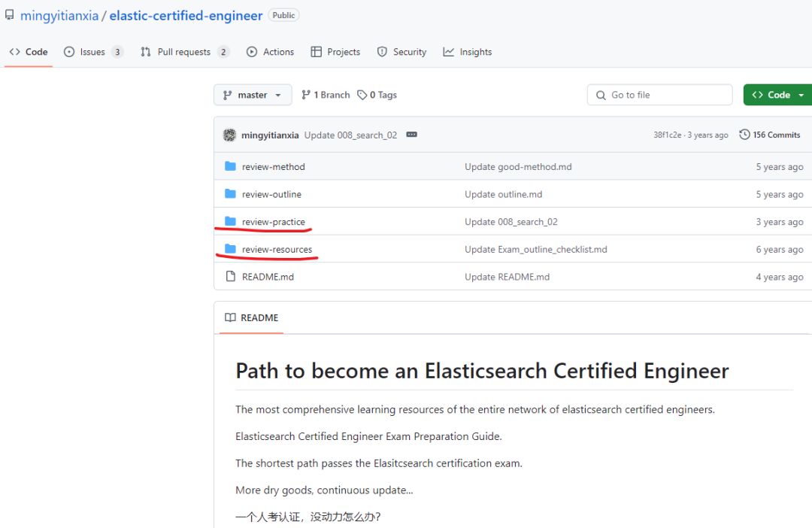Open review-practice row commit Update 008_search_02
This screenshot has width=812, height=528.
(511, 222)
